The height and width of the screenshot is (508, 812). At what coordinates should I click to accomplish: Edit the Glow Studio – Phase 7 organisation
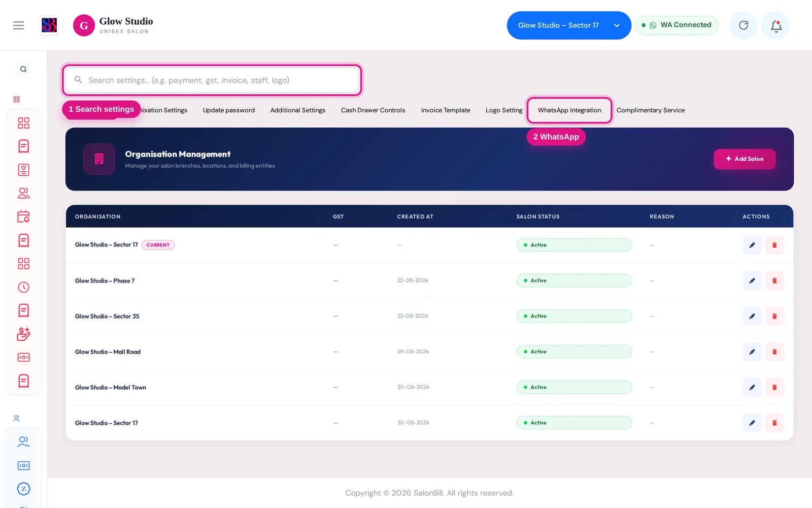pyautogui.click(x=752, y=280)
